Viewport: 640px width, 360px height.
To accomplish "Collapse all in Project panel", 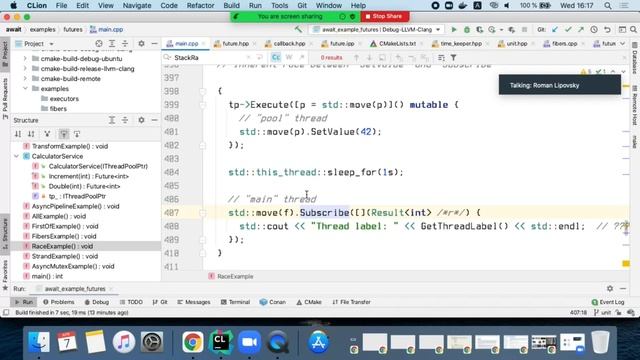I will (125, 43).
